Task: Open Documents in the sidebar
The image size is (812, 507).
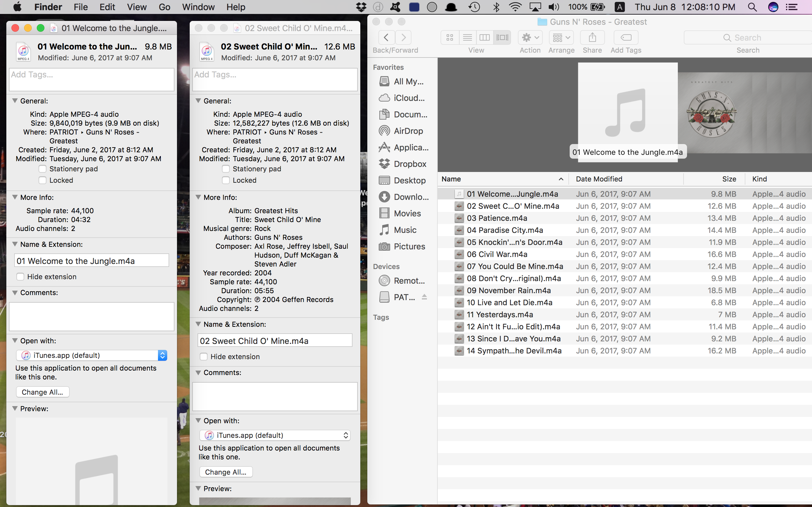Action: coord(403,114)
